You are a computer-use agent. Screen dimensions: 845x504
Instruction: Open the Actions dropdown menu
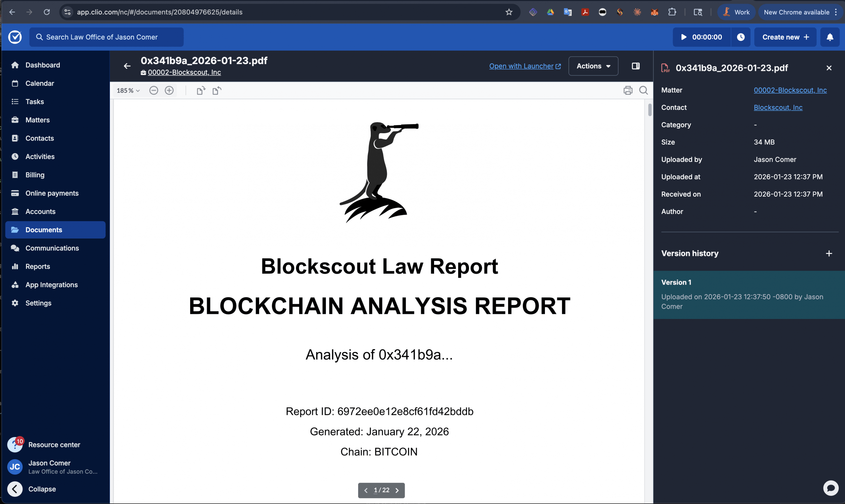tap(593, 66)
